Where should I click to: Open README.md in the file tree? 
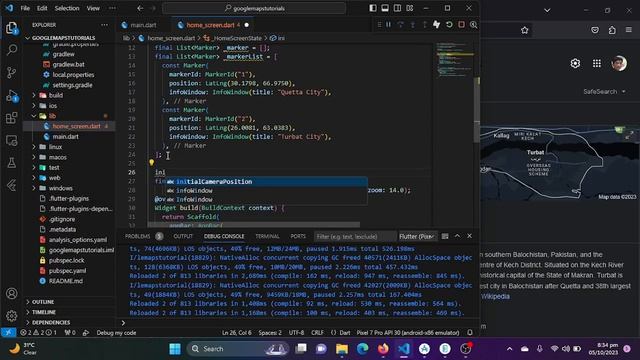pyautogui.click(x=66, y=281)
